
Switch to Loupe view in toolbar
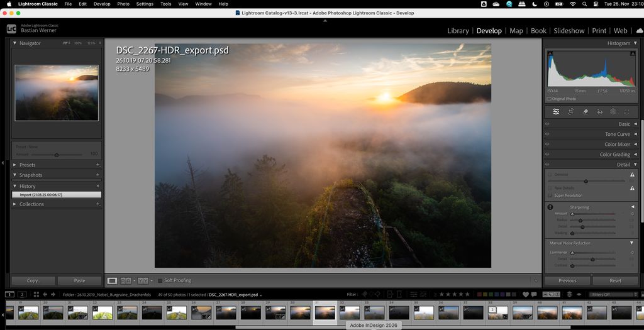click(x=112, y=280)
